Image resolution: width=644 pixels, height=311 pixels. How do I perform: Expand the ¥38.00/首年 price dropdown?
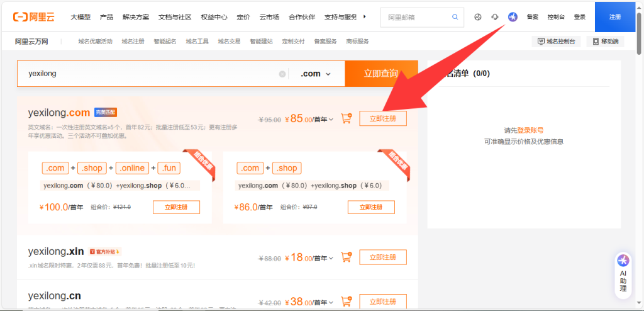[331, 302]
